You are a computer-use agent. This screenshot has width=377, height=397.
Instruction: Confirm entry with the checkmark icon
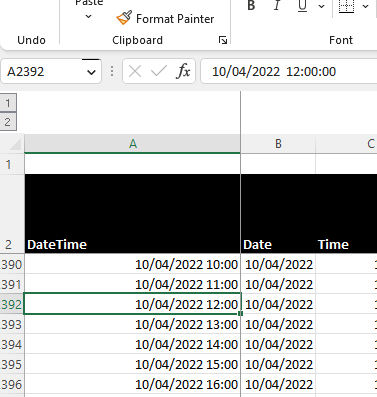click(x=159, y=71)
